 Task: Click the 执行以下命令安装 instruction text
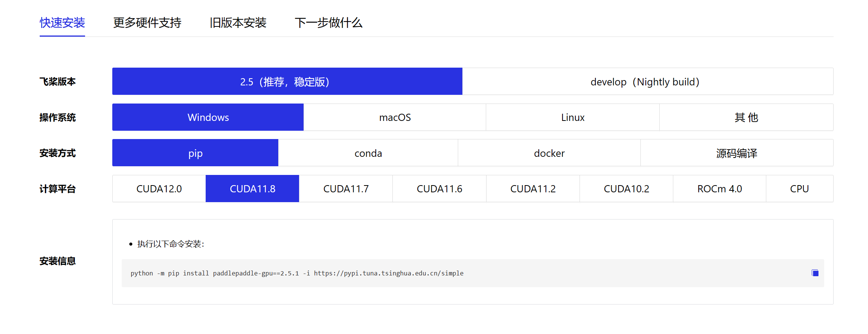pos(170,244)
